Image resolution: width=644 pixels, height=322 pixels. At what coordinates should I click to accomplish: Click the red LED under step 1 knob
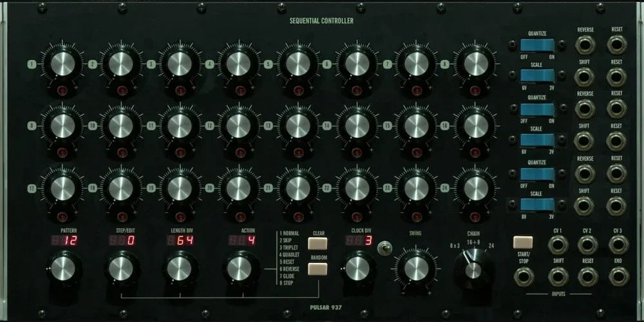pyautogui.click(x=63, y=91)
